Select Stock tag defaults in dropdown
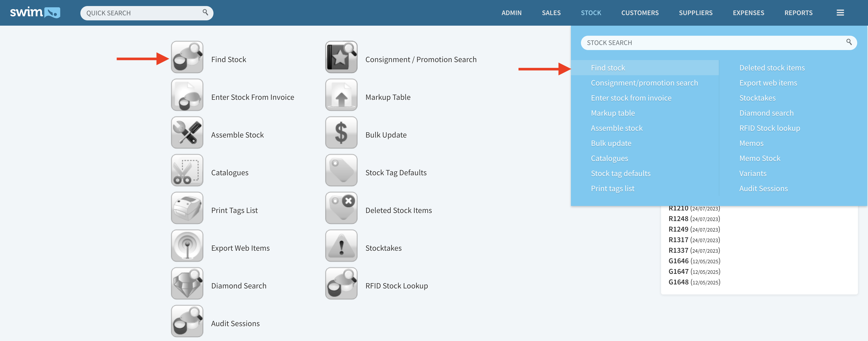Image resolution: width=868 pixels, height=341 pixels. tap(620, 173)
